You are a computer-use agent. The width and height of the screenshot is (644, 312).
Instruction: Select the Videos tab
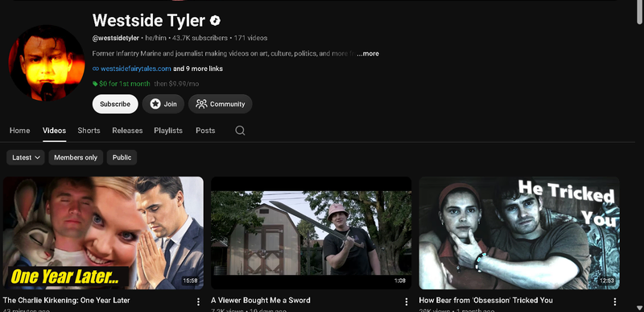click(54, 131)
